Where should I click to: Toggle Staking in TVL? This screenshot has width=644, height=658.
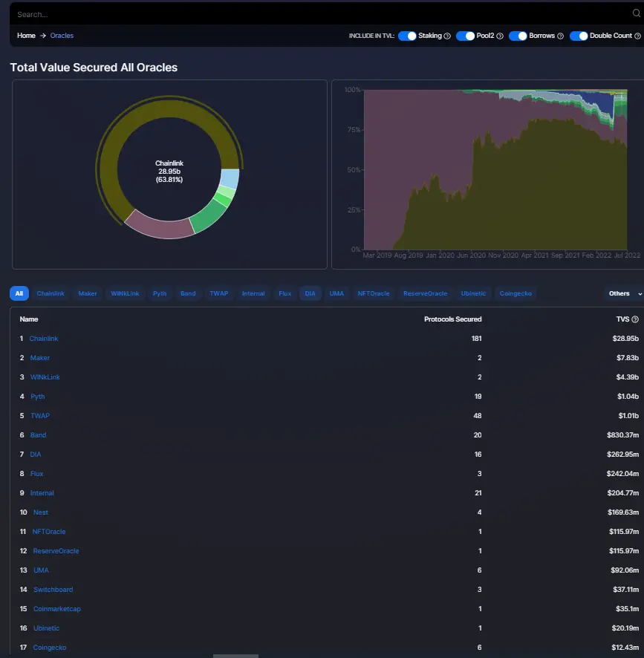tap(407, 36)
